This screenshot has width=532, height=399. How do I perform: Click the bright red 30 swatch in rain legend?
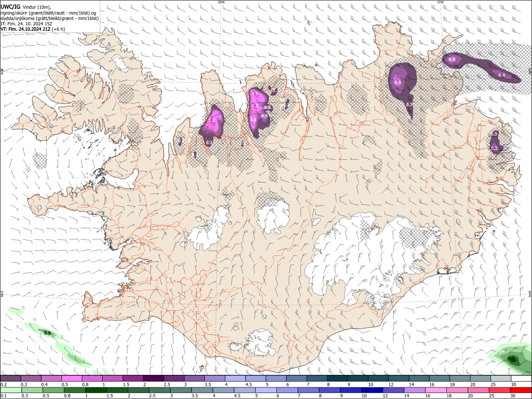(x=521, y=390)
